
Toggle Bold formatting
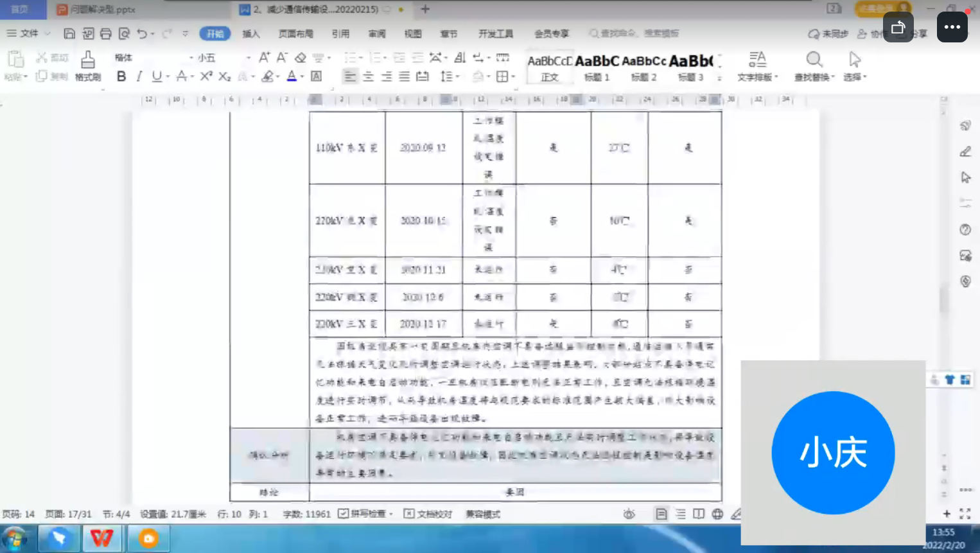coord(121,76)
